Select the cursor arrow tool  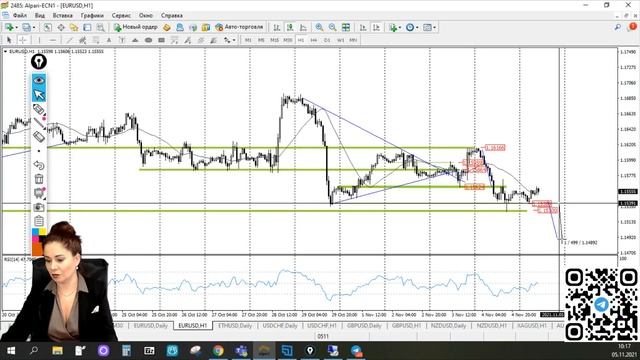pos(9,40)
